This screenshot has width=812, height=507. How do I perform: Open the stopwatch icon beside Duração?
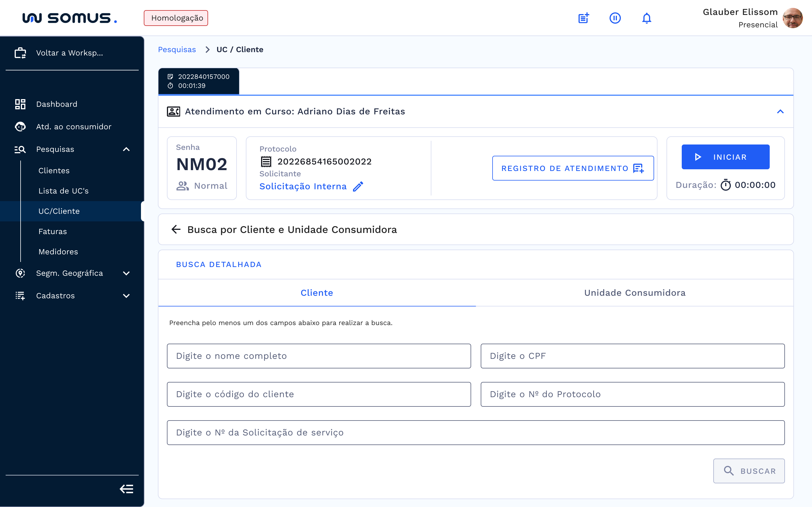pyautogui.click(x=726, y=185)
